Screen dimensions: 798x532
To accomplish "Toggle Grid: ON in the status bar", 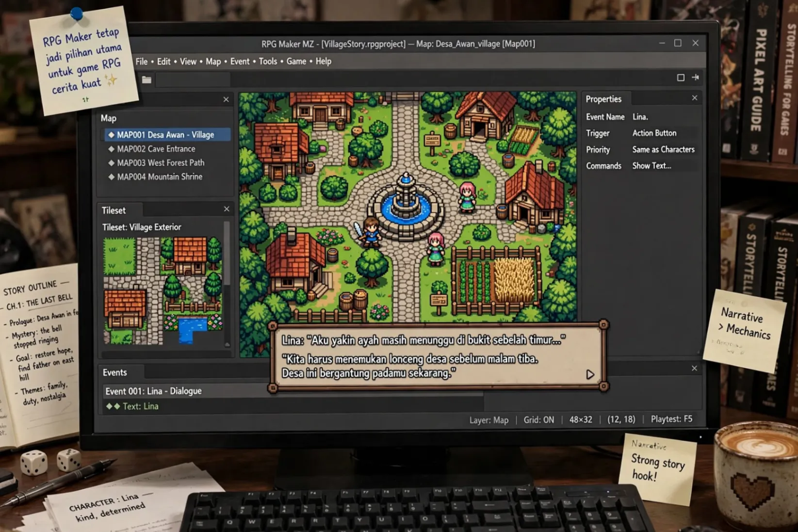I will 538,420.
